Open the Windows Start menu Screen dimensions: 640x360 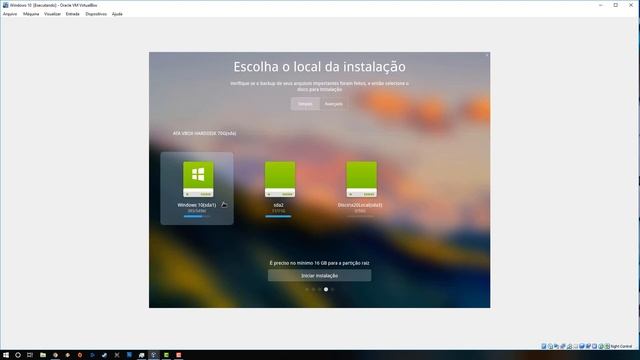(x=6, y=355)
